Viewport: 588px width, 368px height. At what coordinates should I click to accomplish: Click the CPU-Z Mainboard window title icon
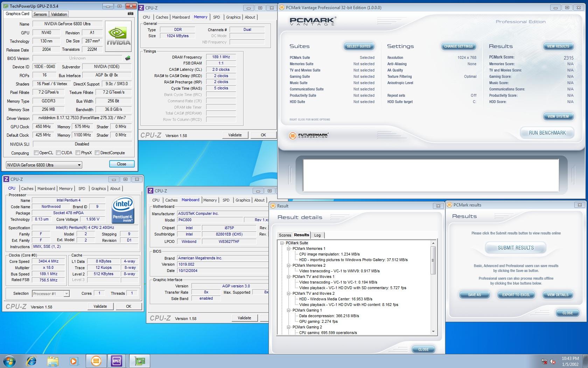click(x=150, y=191)
